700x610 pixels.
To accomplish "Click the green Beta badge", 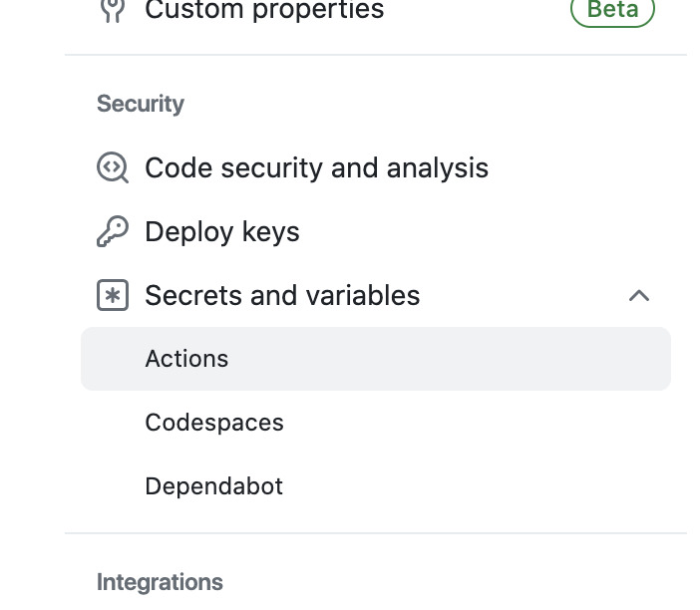I will [612, 10].
